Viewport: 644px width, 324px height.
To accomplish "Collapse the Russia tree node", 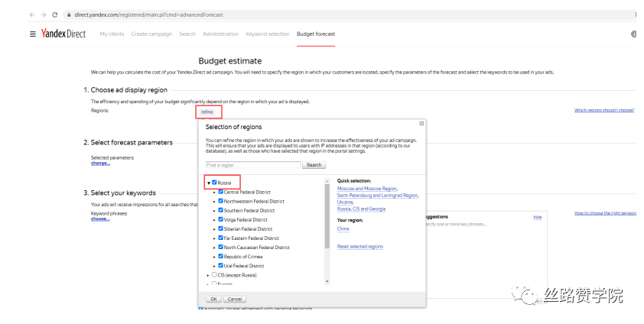I will point(208,183).
